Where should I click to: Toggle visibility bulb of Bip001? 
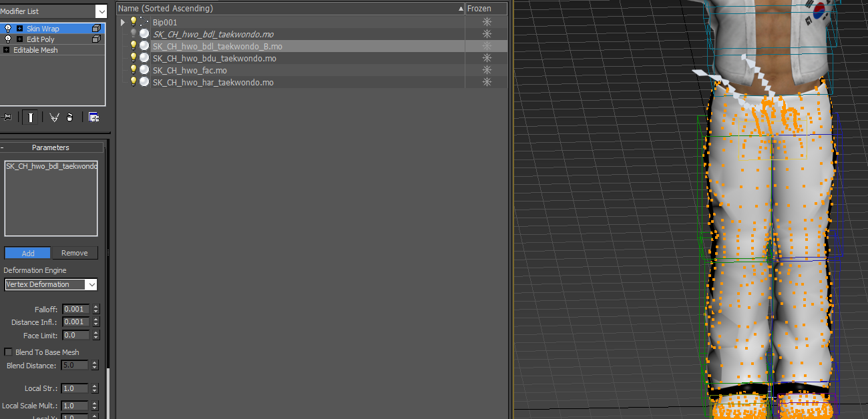(x=134, y=22)
